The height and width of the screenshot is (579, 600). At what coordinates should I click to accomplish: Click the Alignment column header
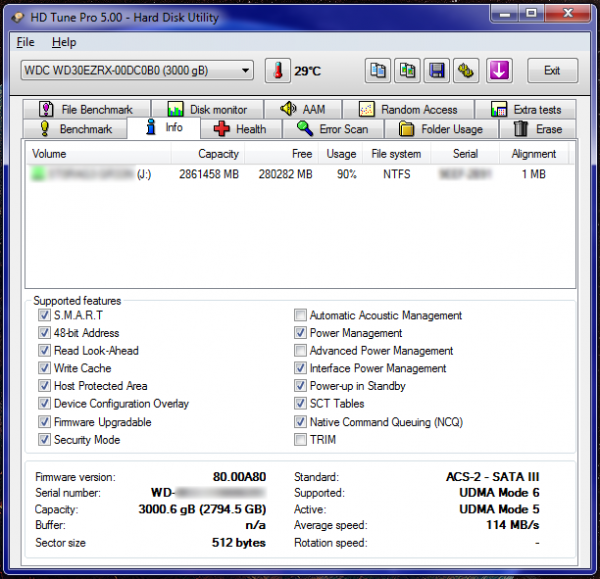534,154
